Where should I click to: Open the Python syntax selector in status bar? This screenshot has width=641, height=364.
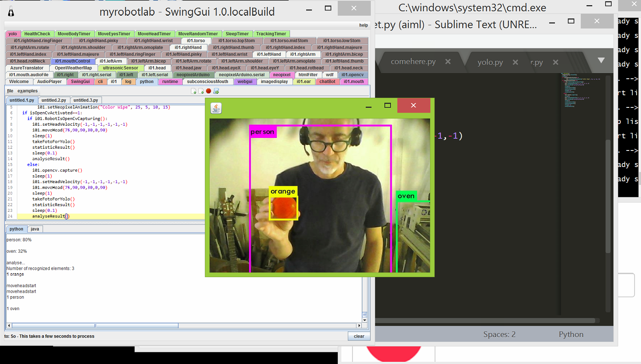[571, 334]
